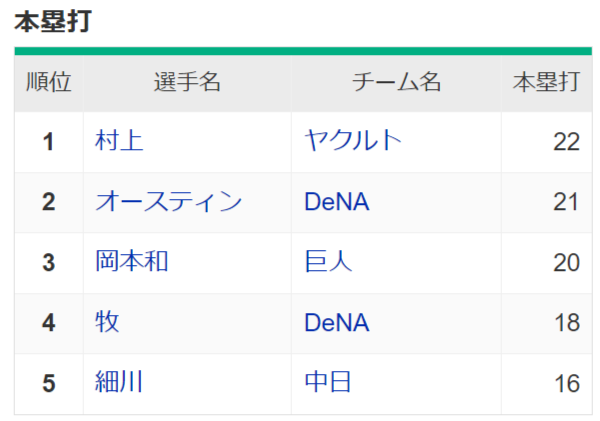Open DeNA team link in second row

pyautogui.click(x=337, y=202)
